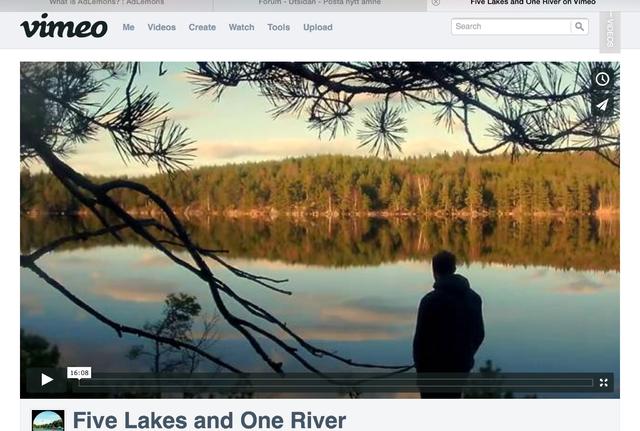Click the Upload link
The width and height of the screenshot is (640, 431).
pyautogui.click(x=318, y=27)
